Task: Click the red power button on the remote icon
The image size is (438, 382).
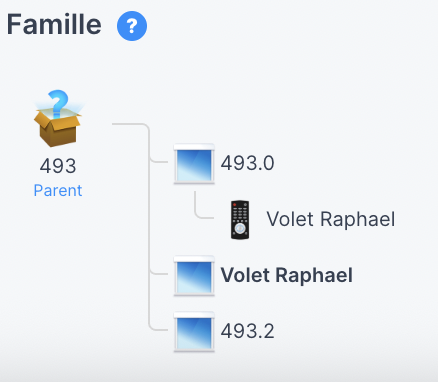Action: [235, 204]
